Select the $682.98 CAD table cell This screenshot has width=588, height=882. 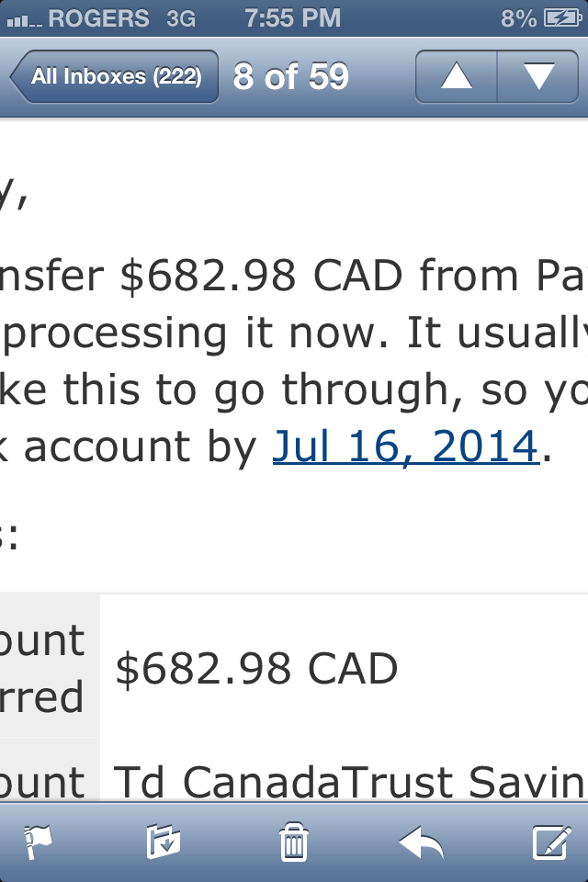click(x=344, y=668)
